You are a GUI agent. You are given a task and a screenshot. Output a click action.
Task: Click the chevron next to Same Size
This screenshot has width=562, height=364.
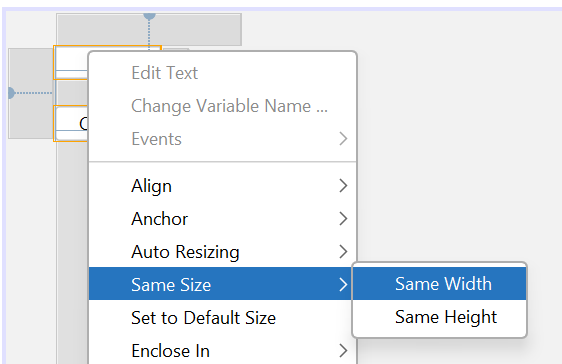343,285
